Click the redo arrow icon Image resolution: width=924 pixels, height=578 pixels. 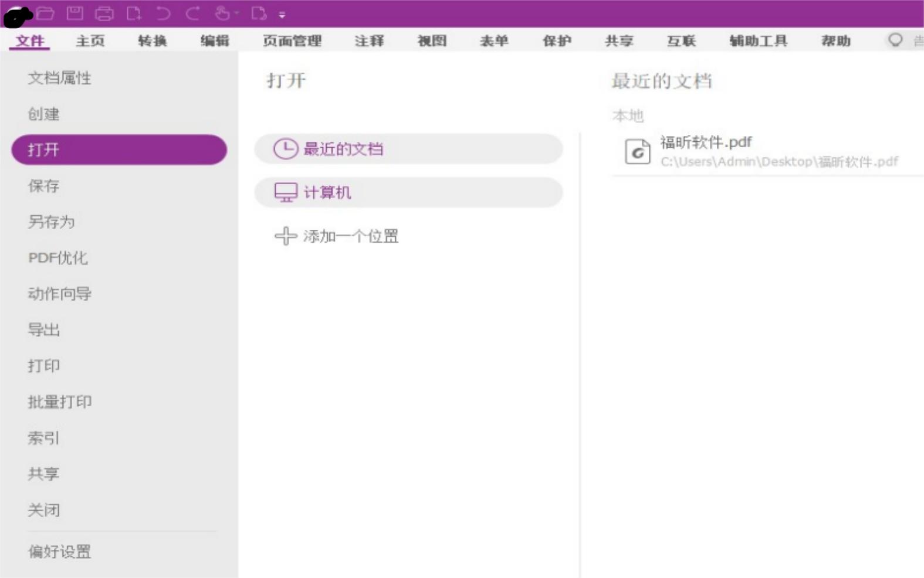point(193,13)
